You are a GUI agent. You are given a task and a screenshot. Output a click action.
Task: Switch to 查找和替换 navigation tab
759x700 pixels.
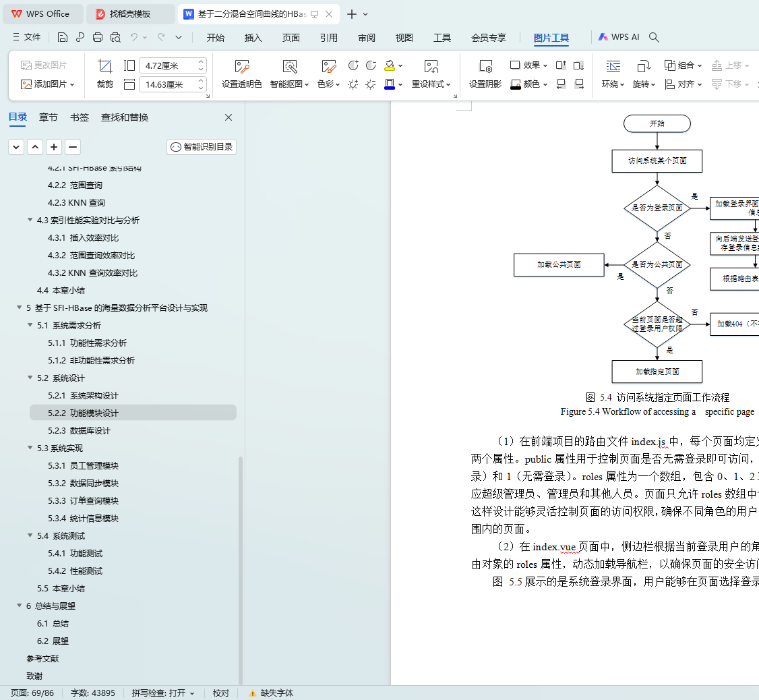pos(125,117)
